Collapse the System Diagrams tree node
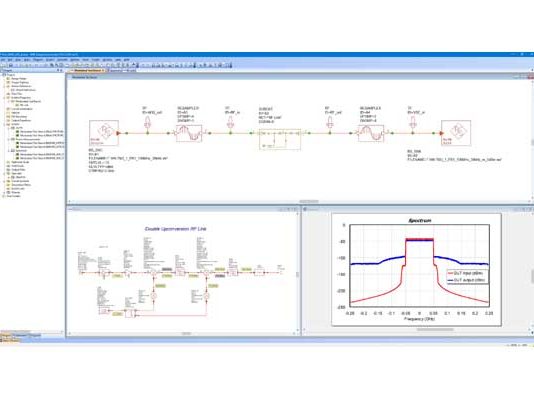 click(5, 98)
